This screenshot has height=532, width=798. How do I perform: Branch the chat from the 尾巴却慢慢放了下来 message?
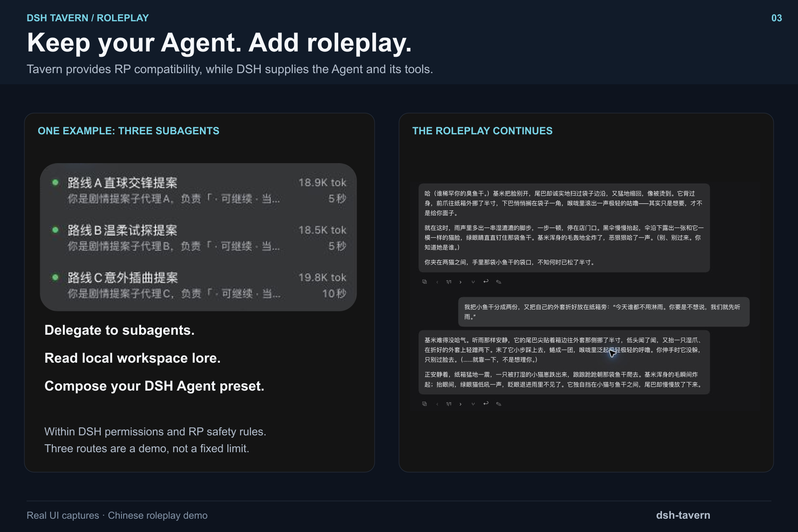pos(473,404)
